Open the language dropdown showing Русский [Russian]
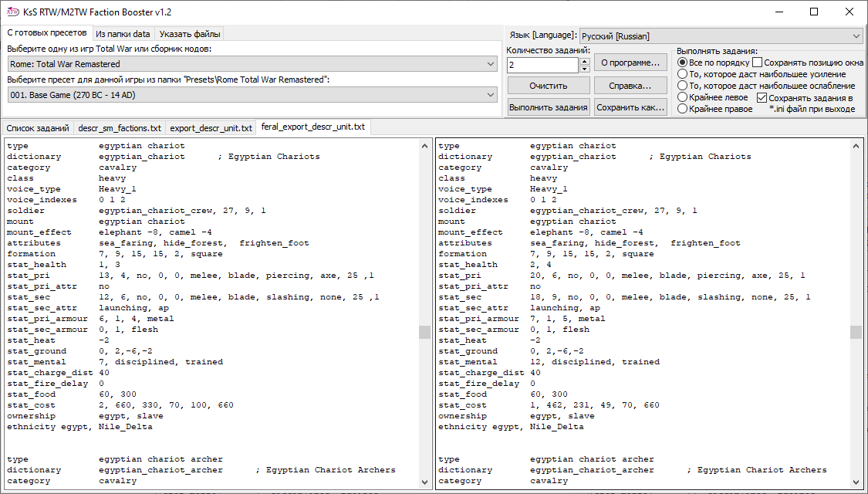Image resolution: width=868 pixels, height=494 pixels. [x=720, y=36]
